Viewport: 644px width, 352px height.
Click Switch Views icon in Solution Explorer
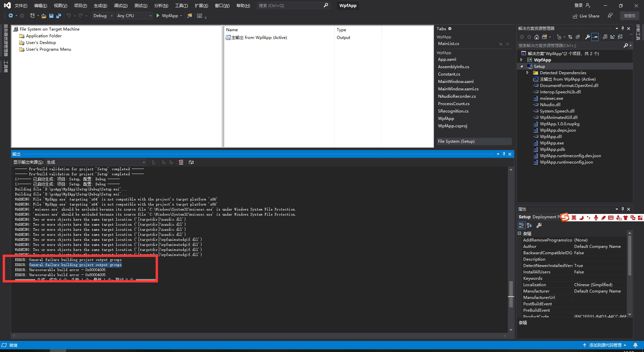pyautogui.click(x=544, y=37)
